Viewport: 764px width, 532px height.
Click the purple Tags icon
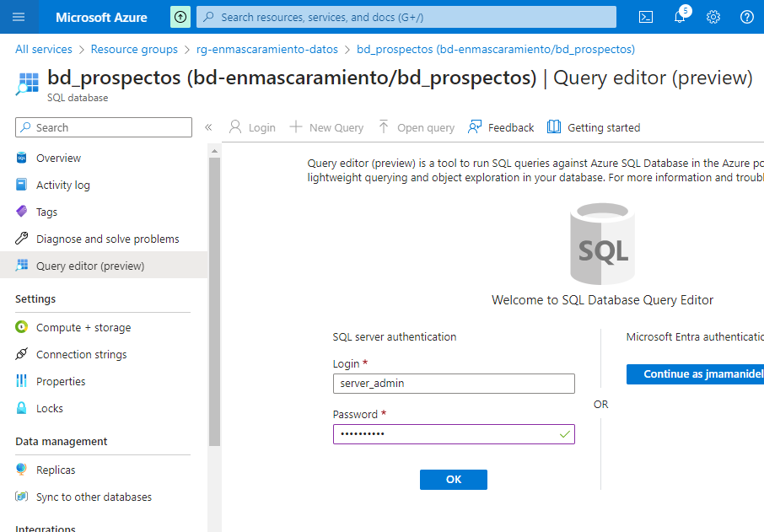click(21, 211)
